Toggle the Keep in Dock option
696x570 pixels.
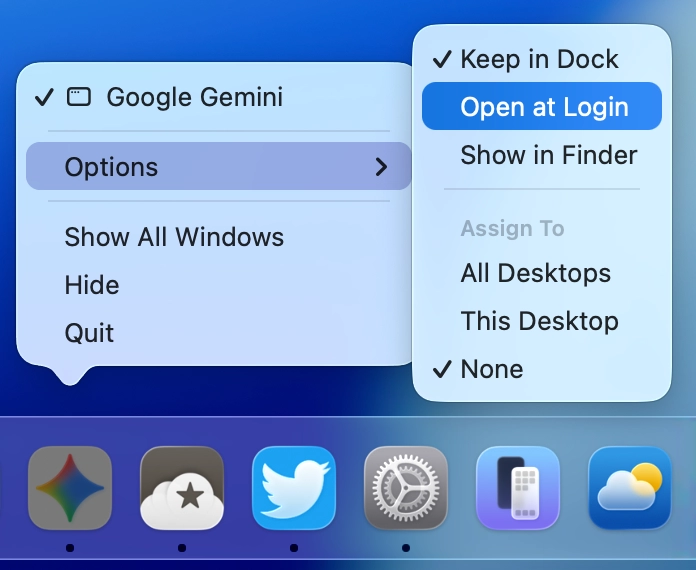coord(539,59)
